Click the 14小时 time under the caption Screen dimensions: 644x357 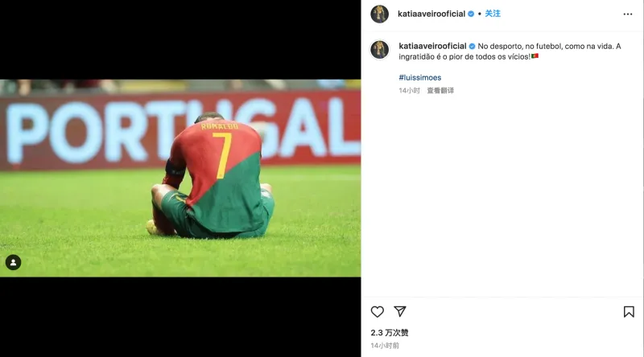coord(409,90)
